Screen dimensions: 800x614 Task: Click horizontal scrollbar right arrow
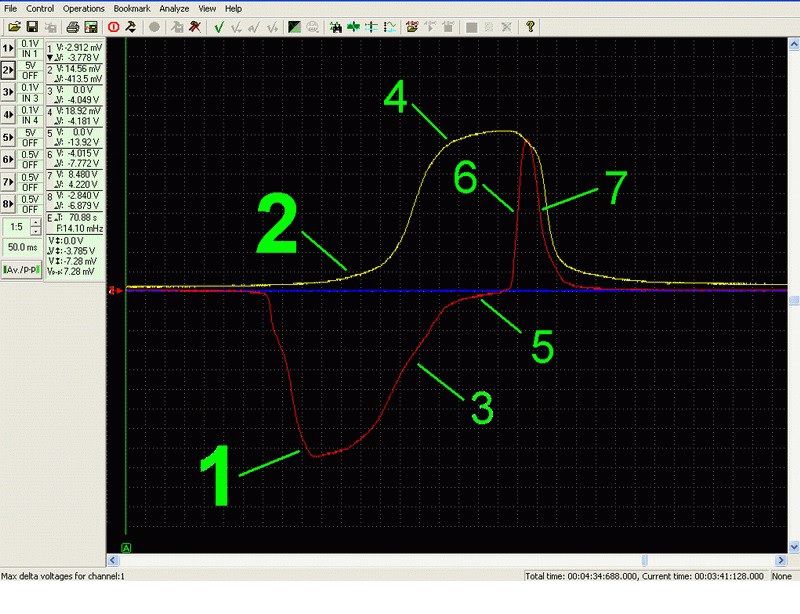[781, 560]
